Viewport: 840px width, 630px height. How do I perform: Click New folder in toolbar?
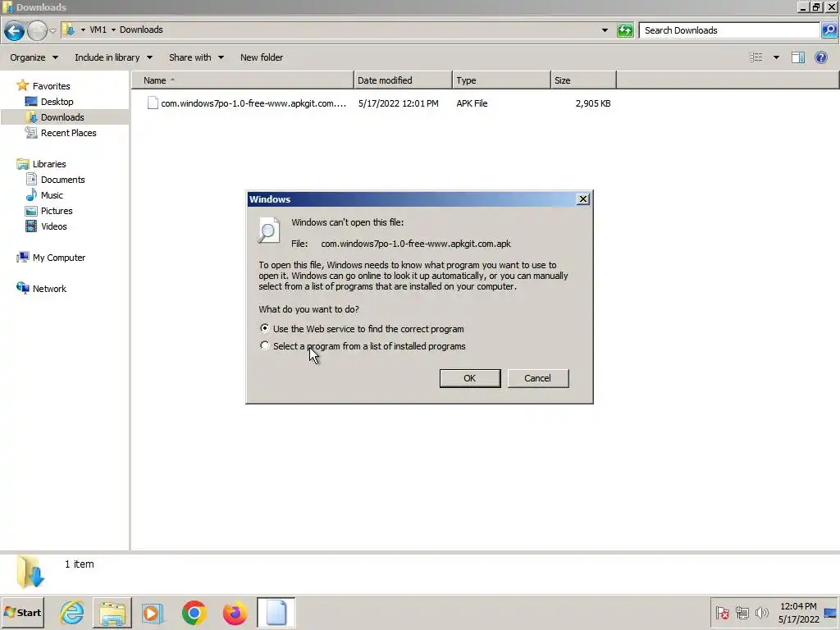pos(262,57)
